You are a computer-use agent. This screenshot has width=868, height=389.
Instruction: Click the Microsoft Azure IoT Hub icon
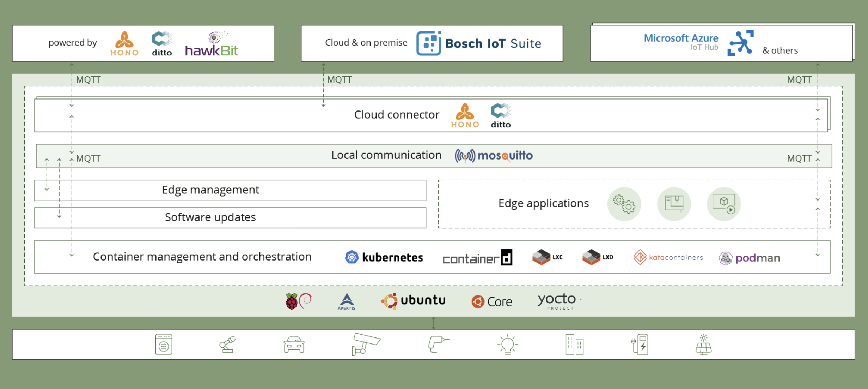tap(741, 43)
